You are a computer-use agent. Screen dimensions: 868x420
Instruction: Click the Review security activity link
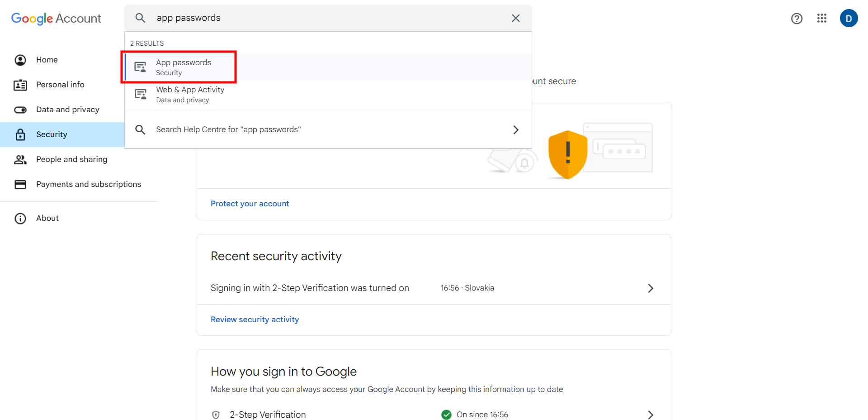255,320
